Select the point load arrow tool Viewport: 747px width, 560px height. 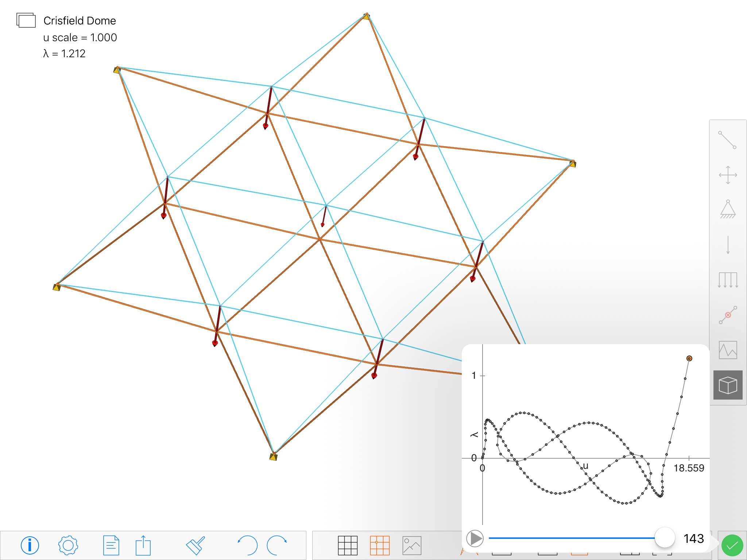click(727, 245)
